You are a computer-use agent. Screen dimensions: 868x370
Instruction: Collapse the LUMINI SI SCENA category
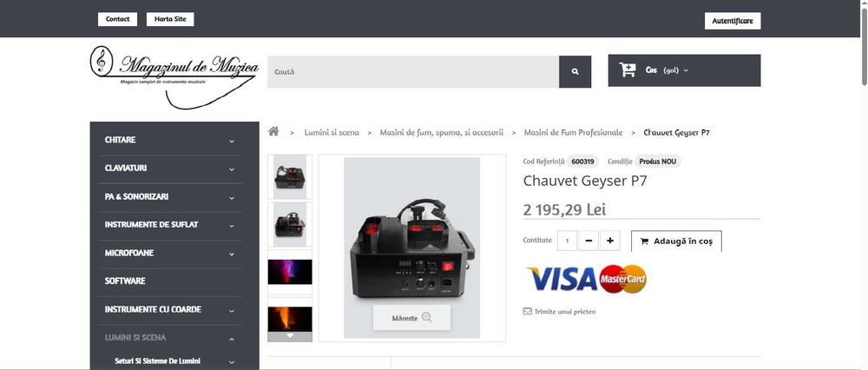tap(232, 339)
